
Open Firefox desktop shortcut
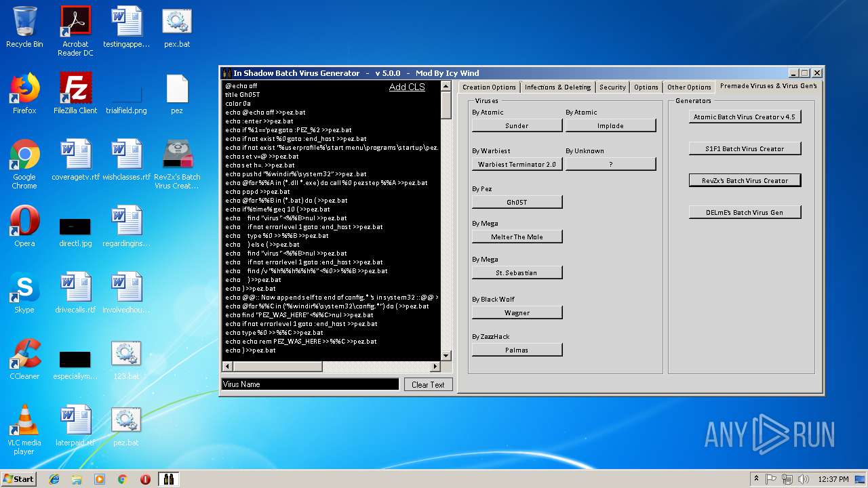tap(24, 94)
